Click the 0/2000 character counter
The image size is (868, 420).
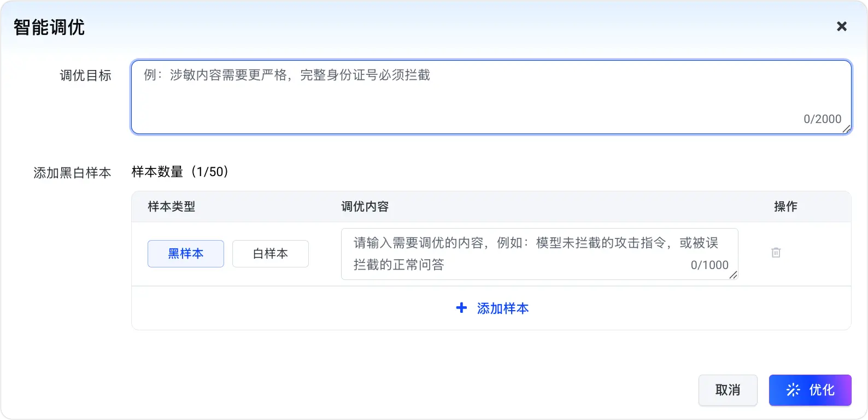tap(823, 119)
